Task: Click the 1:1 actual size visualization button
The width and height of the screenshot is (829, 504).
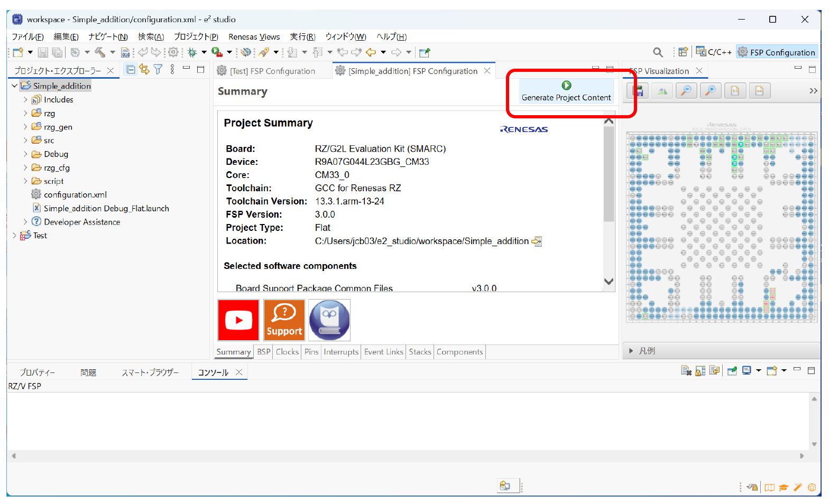Action: click(735, 91)
